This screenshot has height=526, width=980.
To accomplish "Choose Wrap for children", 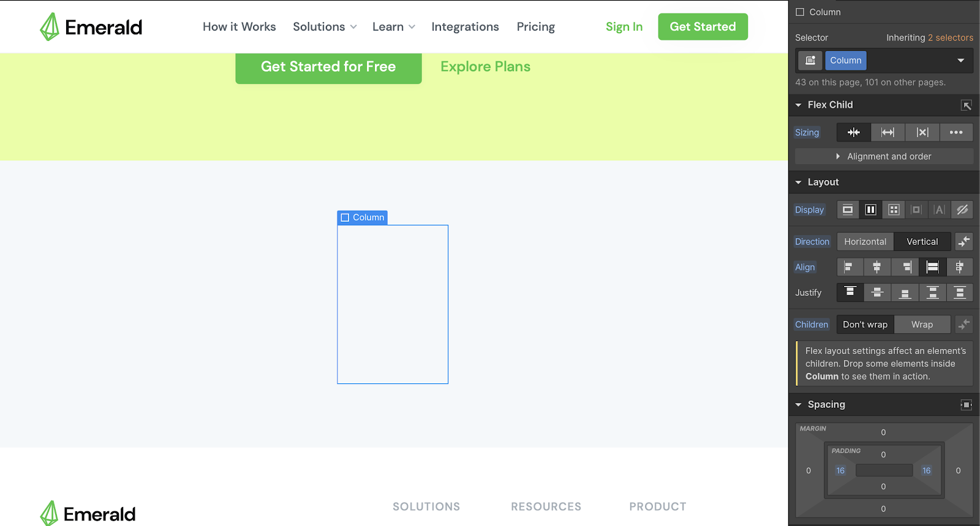I will coord(922,325).
